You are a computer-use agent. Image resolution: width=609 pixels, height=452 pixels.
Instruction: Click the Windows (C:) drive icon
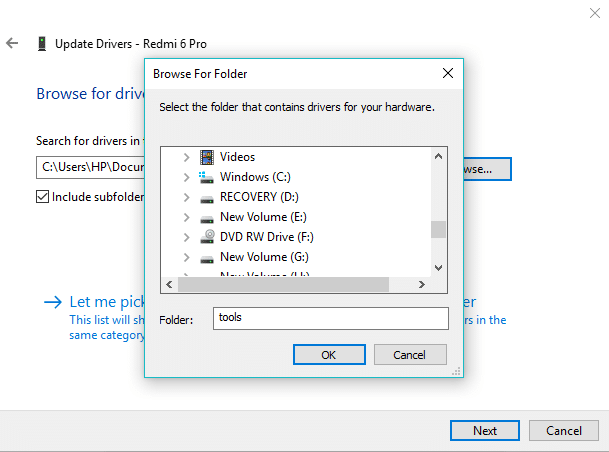click(207, 177)
